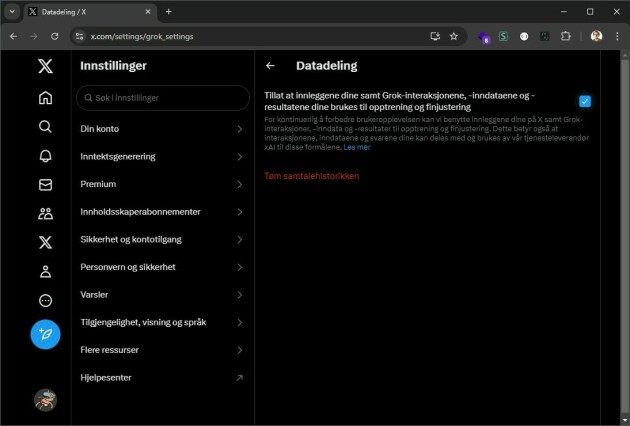Click Hjelpesenter arrow icon
630x426 pixels.
click(x=239, y=378)
